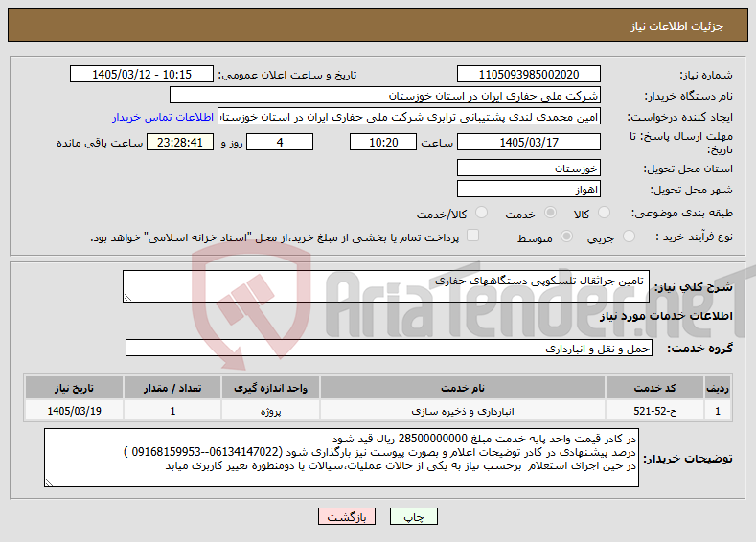Click the request creator field امین محمدی لندی
Viewport: 756px width, 542px height.
point(409,117)
